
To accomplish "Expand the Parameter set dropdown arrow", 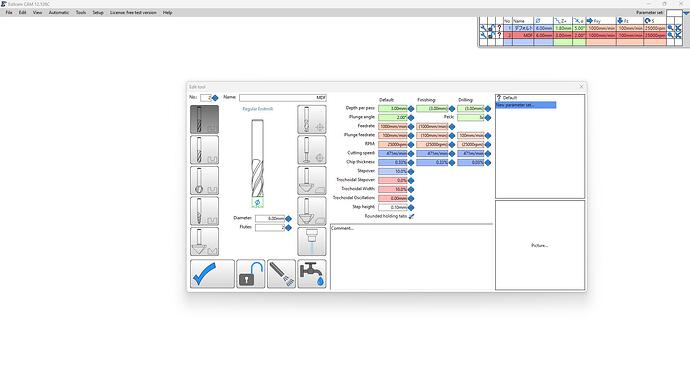I will pyautogui.click(x=686, y=13).
